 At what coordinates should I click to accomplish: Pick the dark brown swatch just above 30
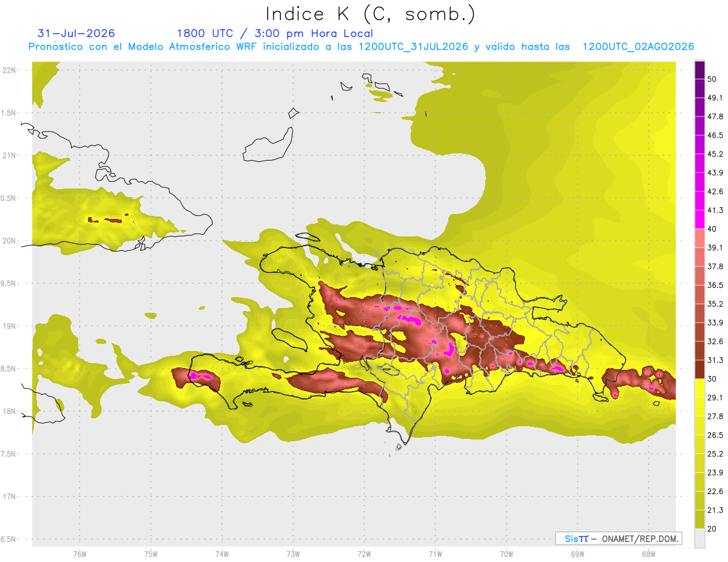point(700,370)
